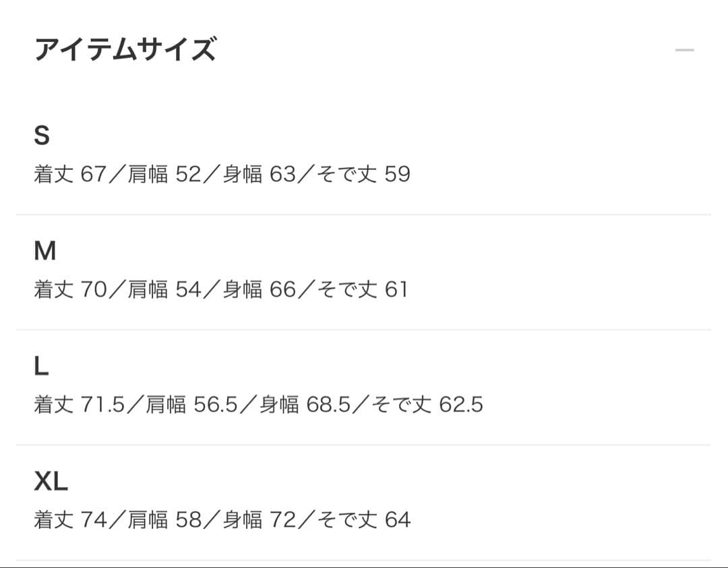Image resolution: width=728 pixels, height=568 pixels.
Task: Click そで丈 59 in the S row
Action: pyautogui.click(x=363, y=175)
